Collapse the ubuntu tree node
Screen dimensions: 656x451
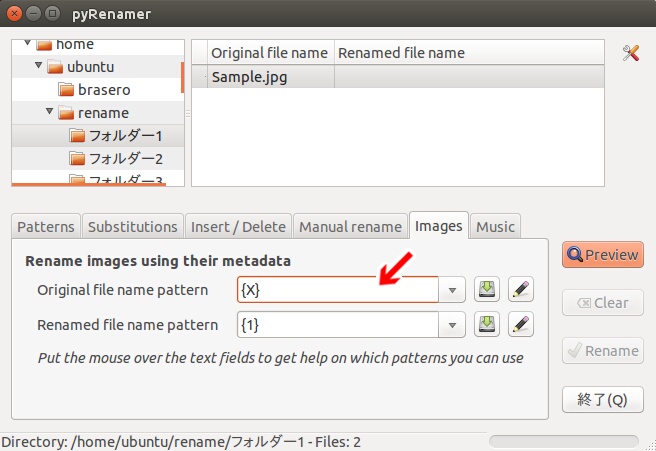point(38,65)
